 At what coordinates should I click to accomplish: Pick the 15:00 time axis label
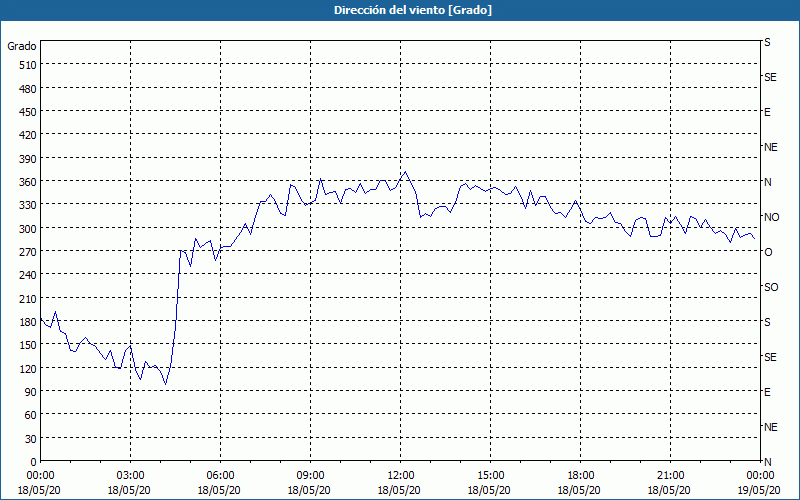(491, 475)
